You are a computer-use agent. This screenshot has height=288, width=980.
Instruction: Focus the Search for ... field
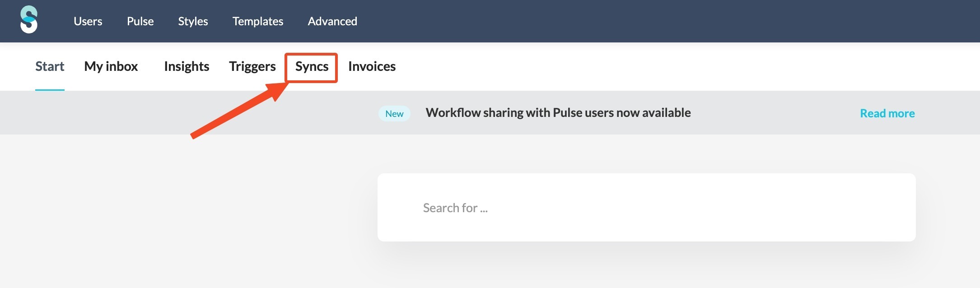[x=646, y=208]
